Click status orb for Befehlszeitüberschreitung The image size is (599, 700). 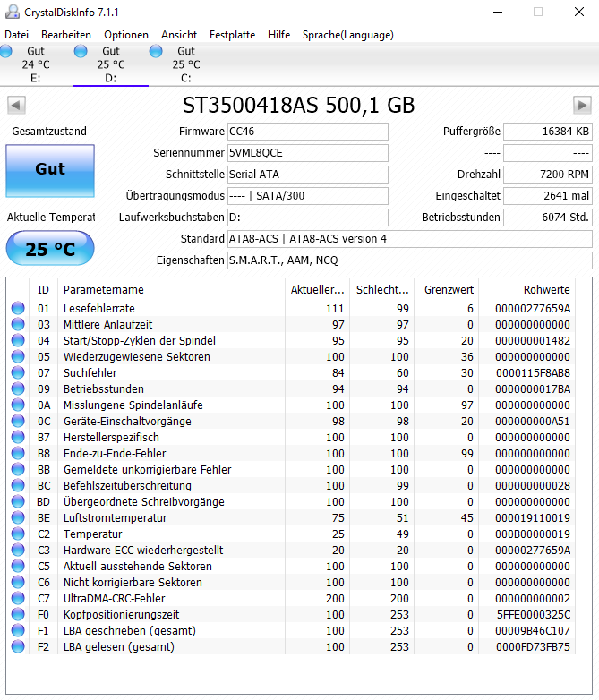[18, 485]
